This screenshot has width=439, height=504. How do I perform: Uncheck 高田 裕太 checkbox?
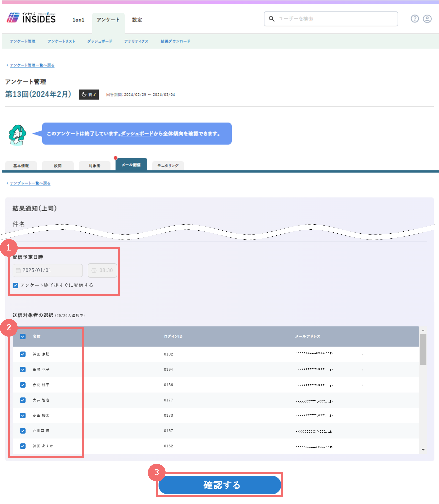[23, 416]
